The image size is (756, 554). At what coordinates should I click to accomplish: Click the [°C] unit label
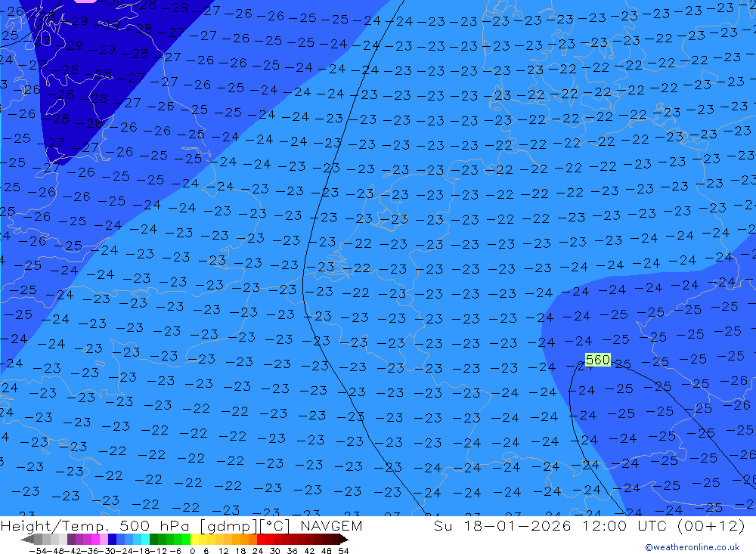pyautogui.click(x=275, y=526)
